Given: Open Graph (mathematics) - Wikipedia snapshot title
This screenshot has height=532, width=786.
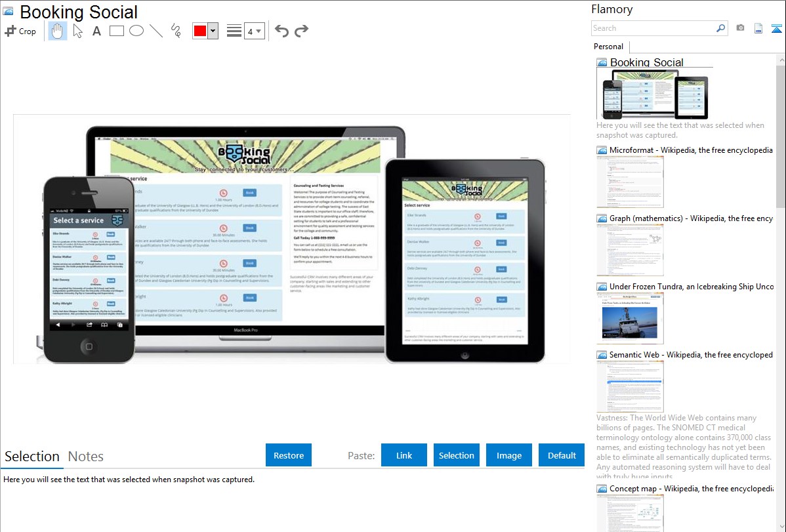Looking at the screenshot, I should (x=691, y=218).
